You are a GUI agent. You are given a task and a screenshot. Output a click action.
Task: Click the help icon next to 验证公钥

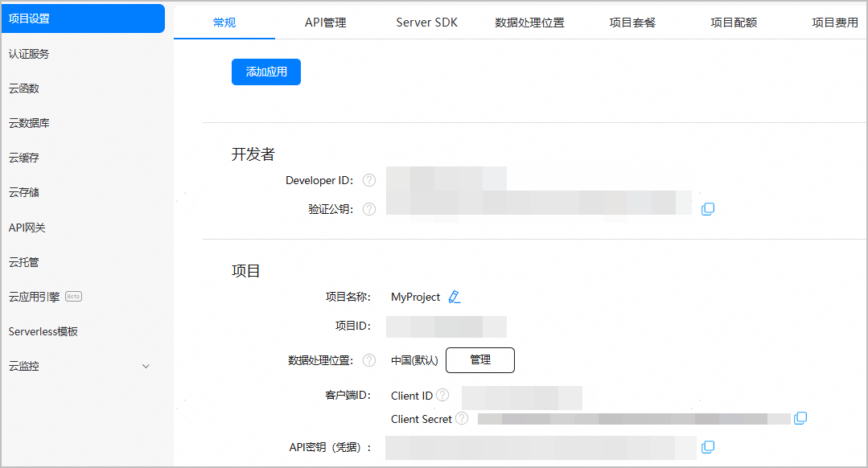click(369, 209)
